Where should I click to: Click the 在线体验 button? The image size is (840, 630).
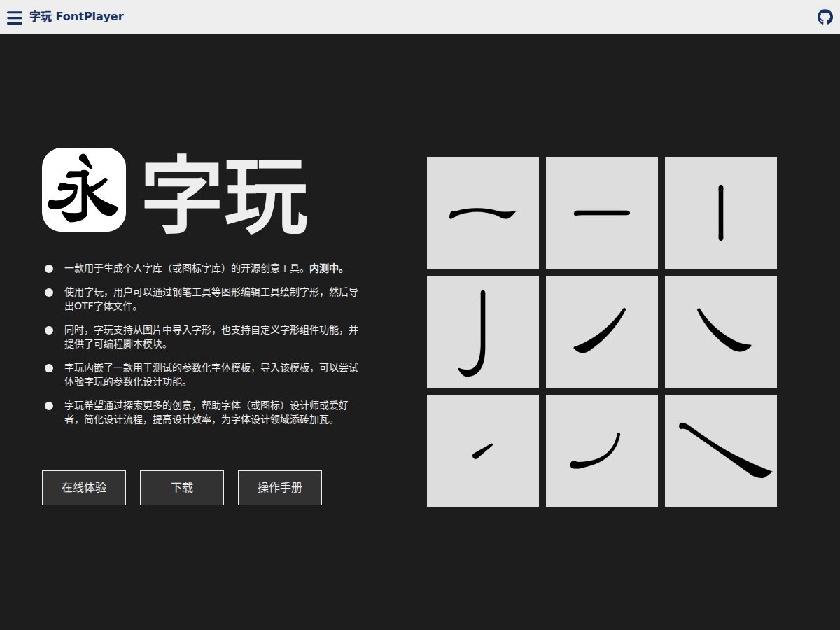click(x=84, y=488)
